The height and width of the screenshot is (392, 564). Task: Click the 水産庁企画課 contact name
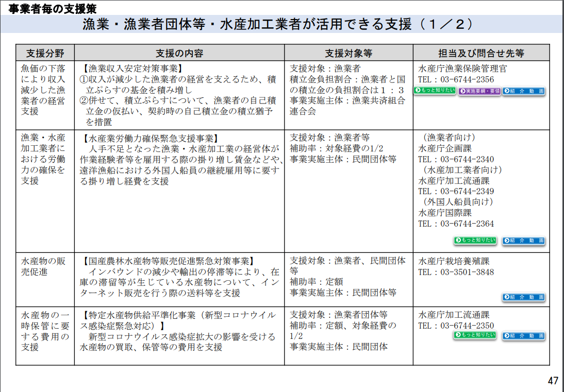click(x=444, y=148)
